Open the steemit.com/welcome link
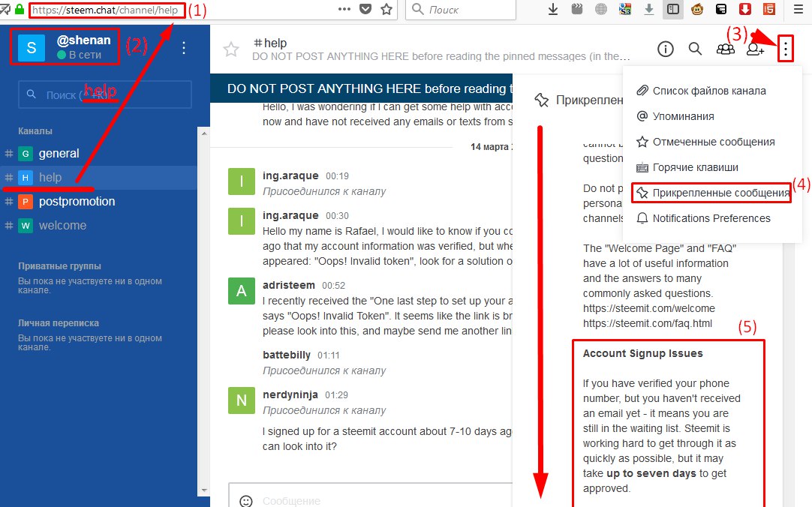This screenshot has height=507, width=812. pos(649,308)
